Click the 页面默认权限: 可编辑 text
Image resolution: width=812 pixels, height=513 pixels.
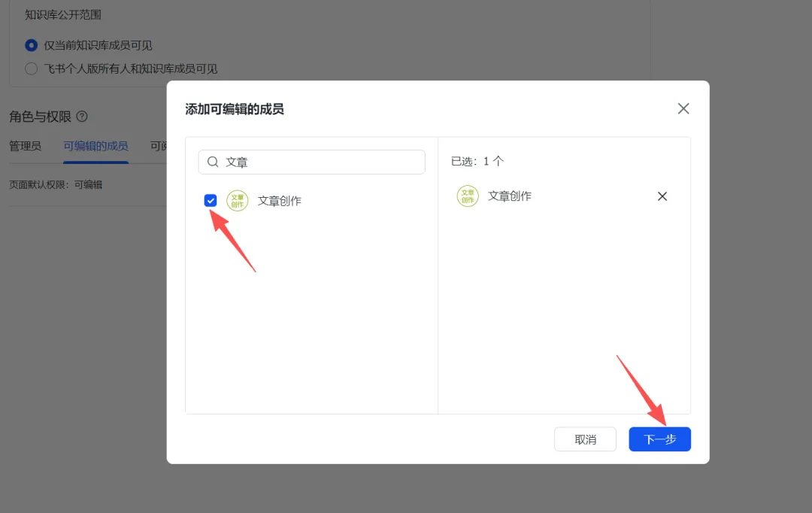[56, 184]
